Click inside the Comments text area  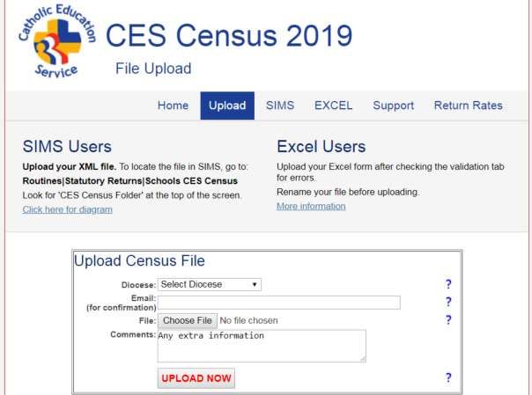(262, 346)
